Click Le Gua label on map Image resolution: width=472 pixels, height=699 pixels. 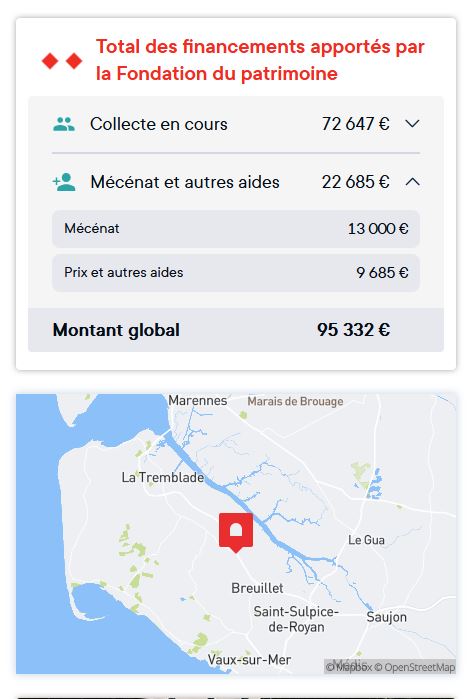366,540
